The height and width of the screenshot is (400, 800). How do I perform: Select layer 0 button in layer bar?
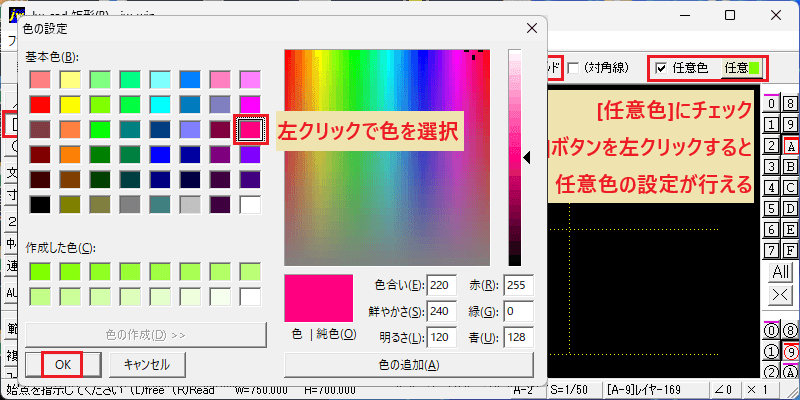pyautogui.click(x=771, y=103)
